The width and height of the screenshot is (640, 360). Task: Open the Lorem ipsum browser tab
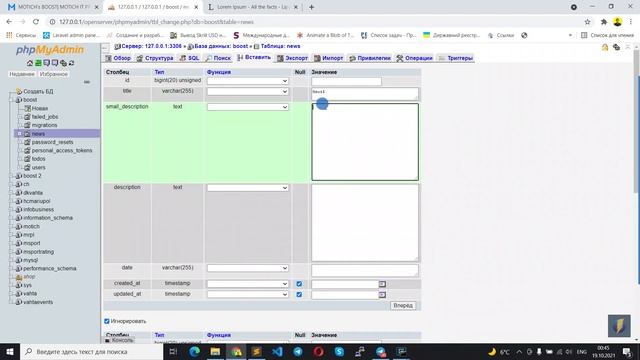253,7
